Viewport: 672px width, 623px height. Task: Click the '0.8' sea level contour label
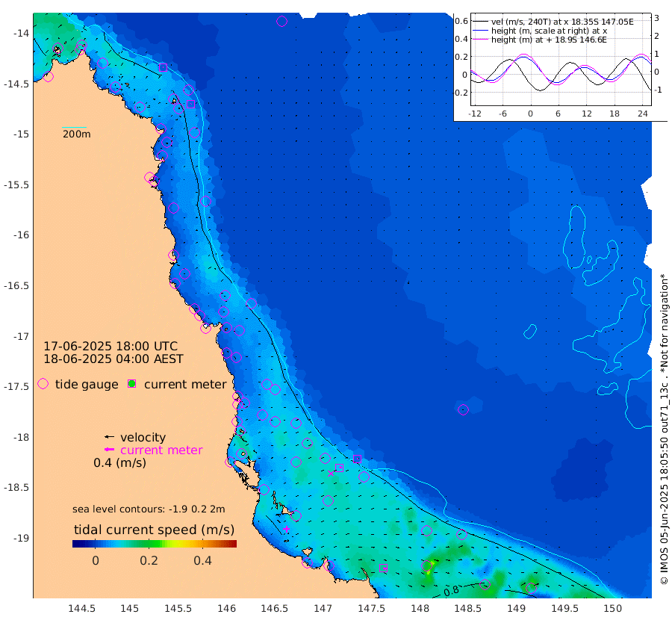pyautogui.click(x=451, y=592)
